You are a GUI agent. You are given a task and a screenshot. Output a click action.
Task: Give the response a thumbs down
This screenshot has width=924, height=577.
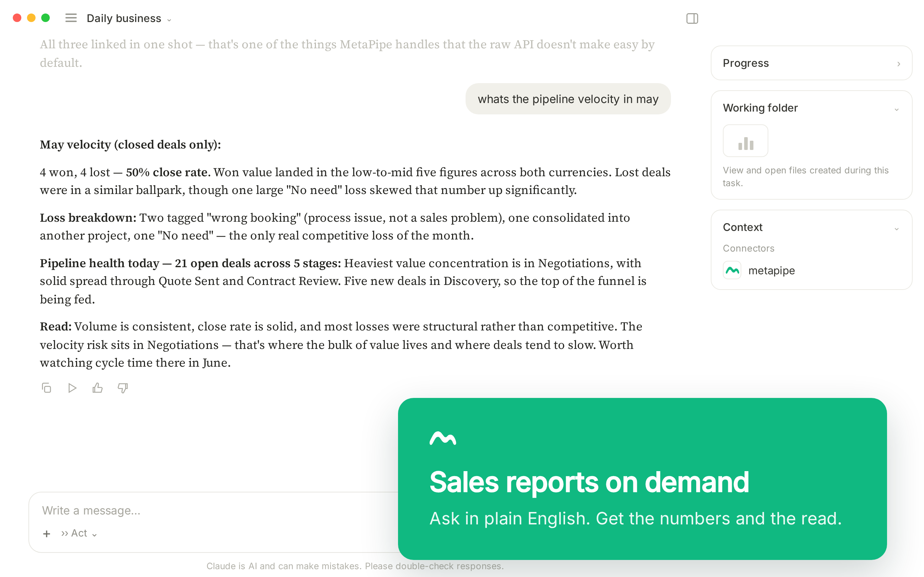[x=123, y=388]
